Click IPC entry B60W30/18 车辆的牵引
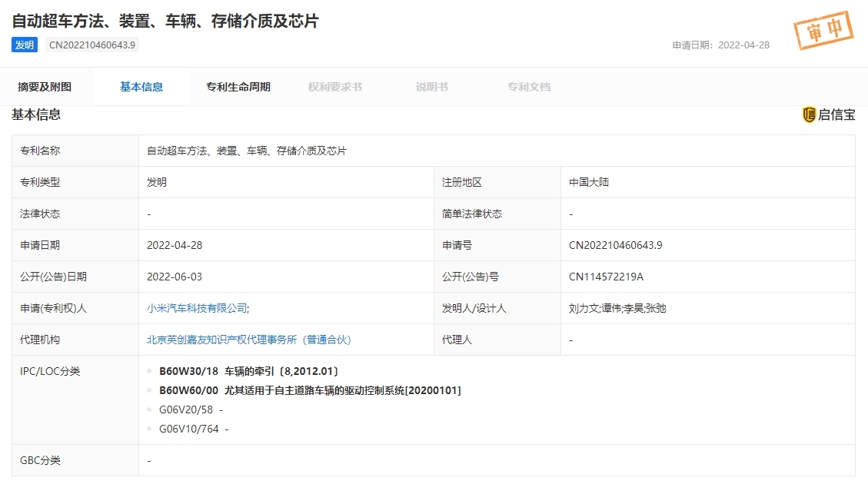Screen dimensions: 868x484 [248, 371]
